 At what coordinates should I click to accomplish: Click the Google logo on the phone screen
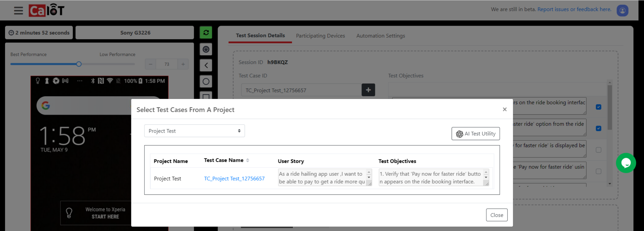tap(46, 106)
